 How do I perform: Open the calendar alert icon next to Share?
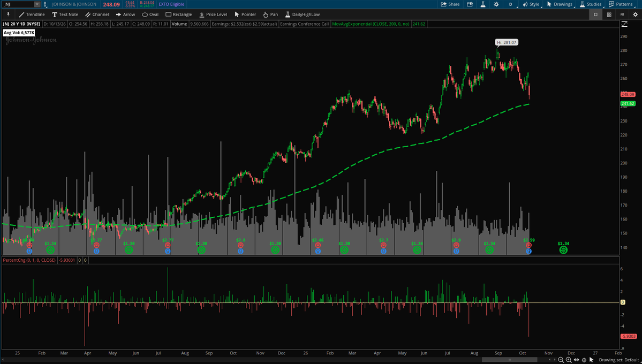470,4
